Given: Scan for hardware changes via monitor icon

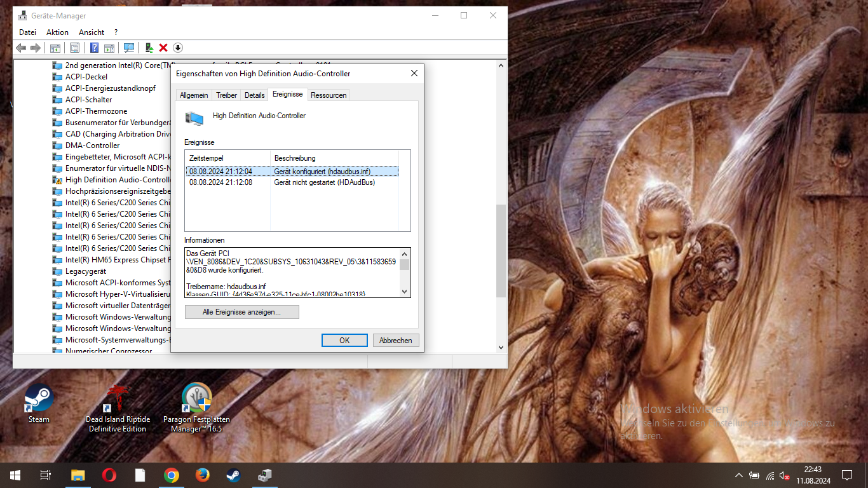Looking at the screenshot, I should click(x=129, y=48).
